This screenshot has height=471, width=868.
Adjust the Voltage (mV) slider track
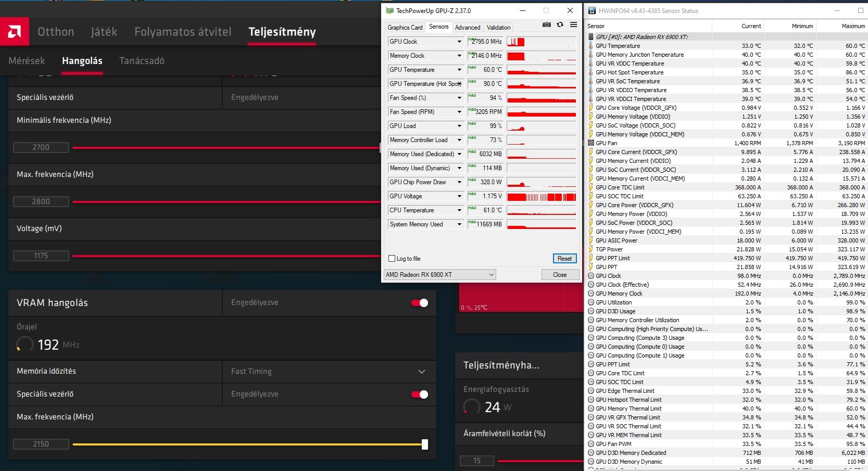[x=227, y=256]
